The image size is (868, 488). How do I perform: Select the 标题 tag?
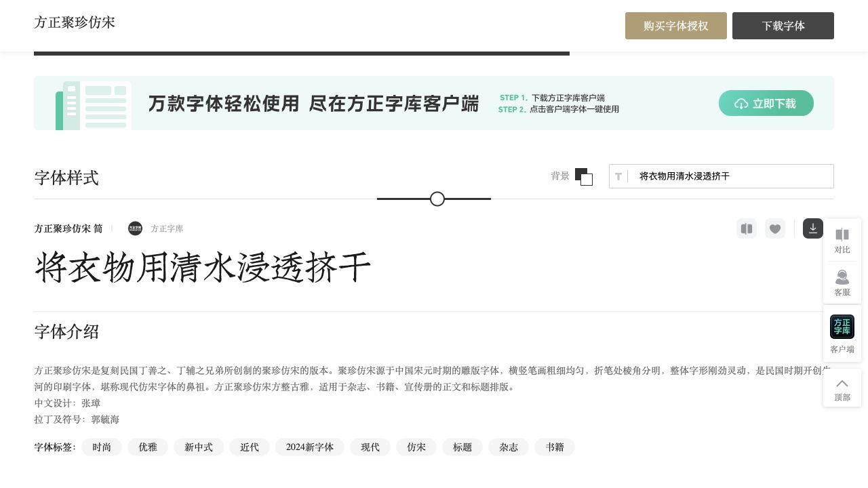click(462, 447)
